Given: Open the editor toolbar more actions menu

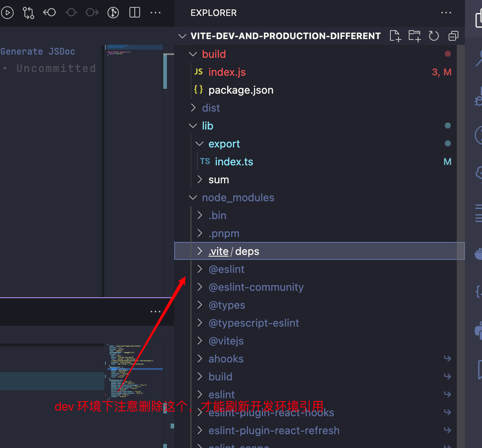Looking at the screenshot, I should tap(156, 13).
